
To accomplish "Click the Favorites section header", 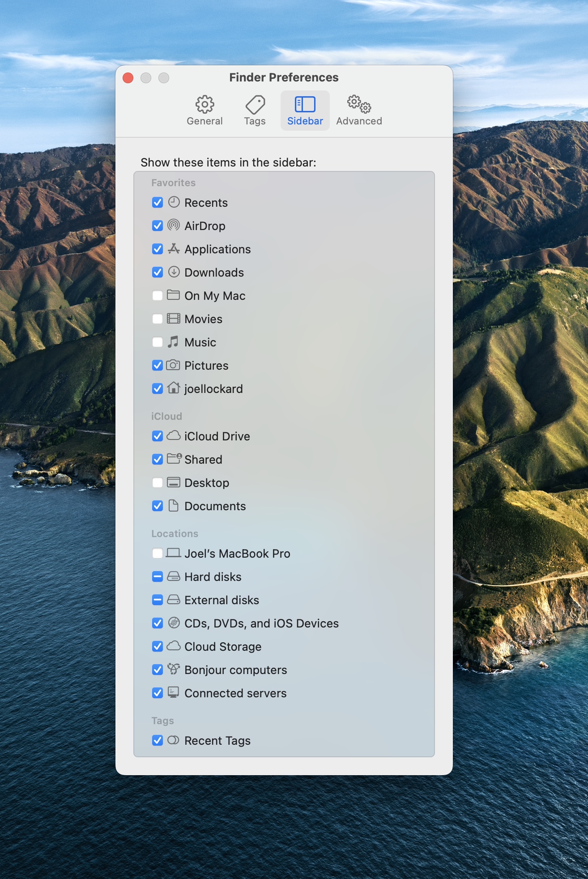I will click(173, 183).
